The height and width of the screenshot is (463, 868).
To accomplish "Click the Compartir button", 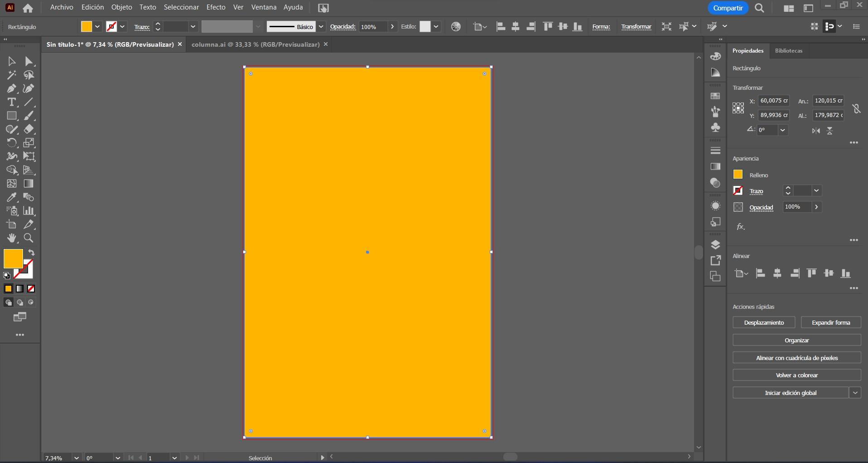I will pos(728,8).
